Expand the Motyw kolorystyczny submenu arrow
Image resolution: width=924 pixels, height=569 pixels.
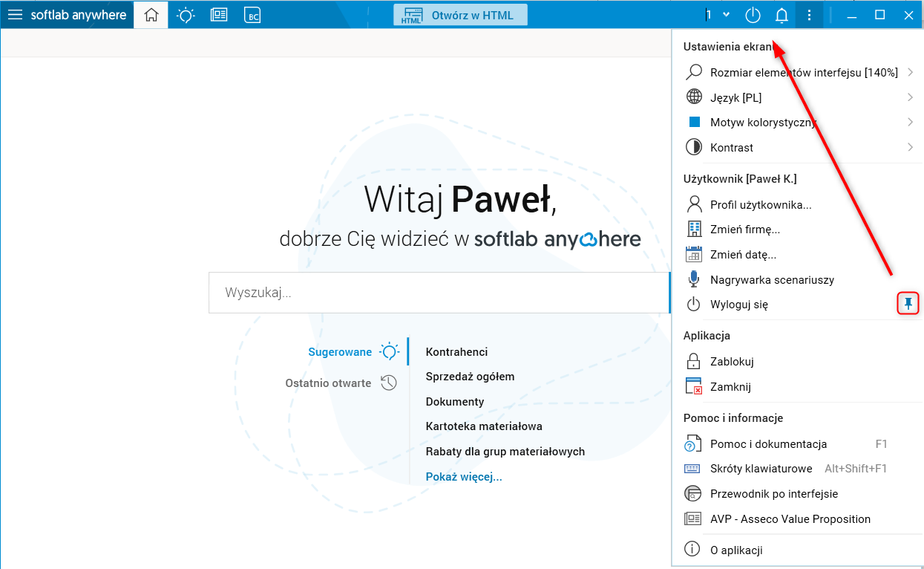coord(910,123)
